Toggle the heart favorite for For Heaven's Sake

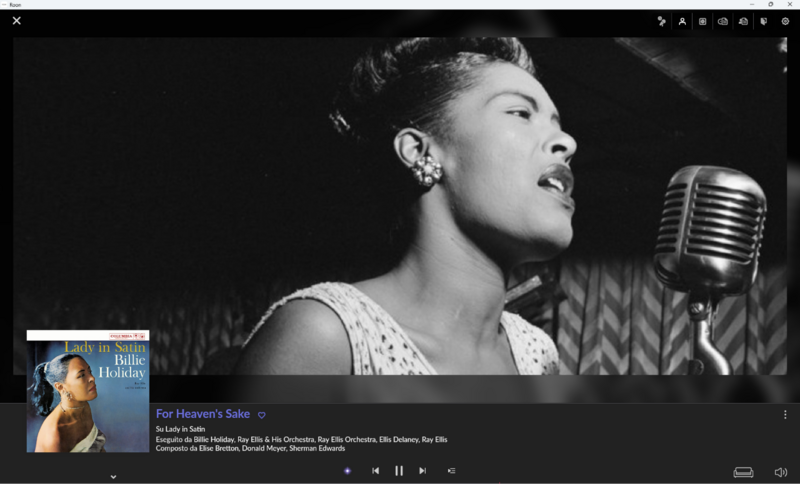coord(262,415)
